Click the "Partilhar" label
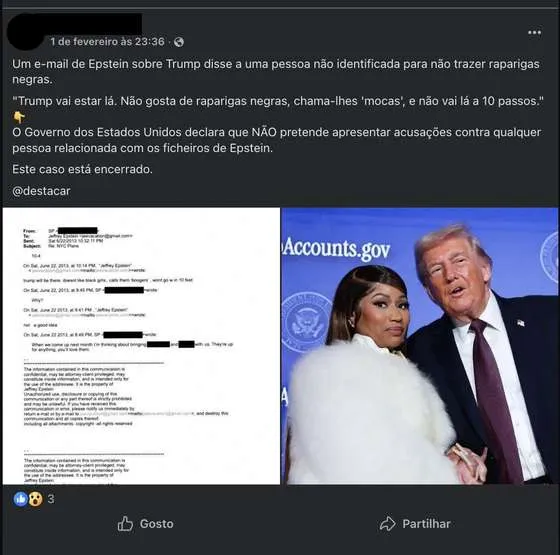 pos(426,524)
